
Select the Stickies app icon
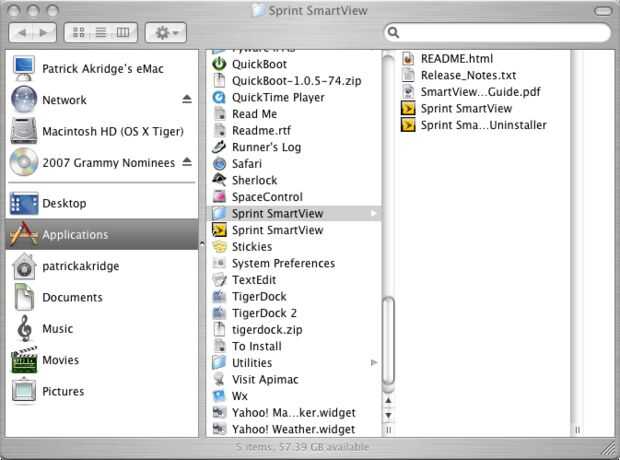pos(219,247)
